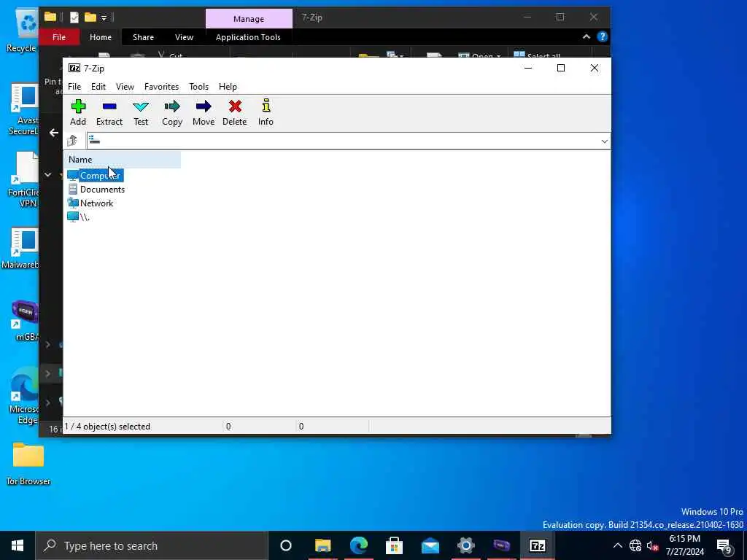The width and height of the screenshot is (747, 560).
Task: Click the Copy toolbar button
Action: [x=172, y=113]
